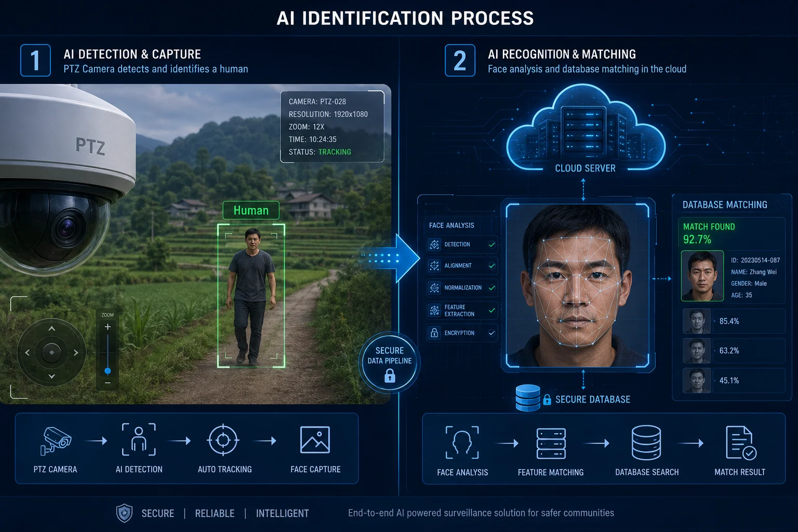Click the AGE: 35 entry

741,295
